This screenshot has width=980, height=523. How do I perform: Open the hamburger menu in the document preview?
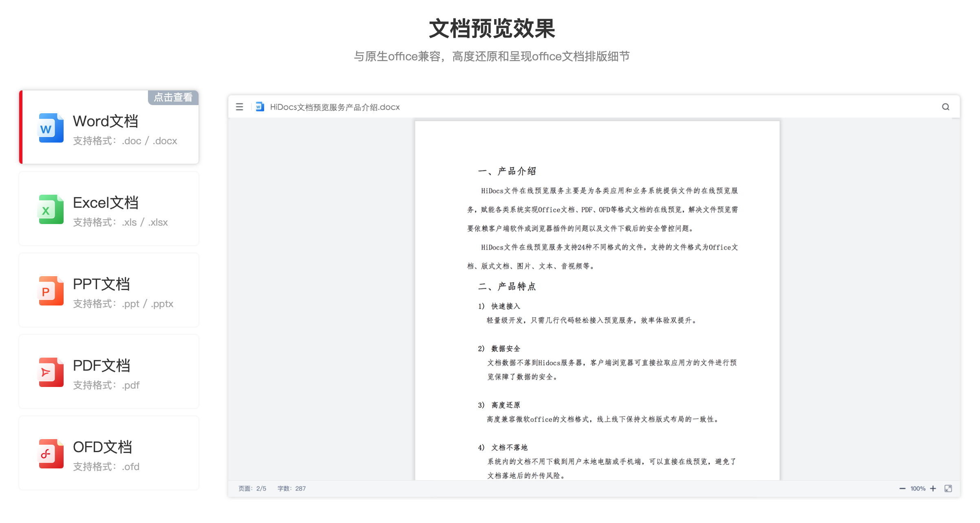[x=239, y=107]
